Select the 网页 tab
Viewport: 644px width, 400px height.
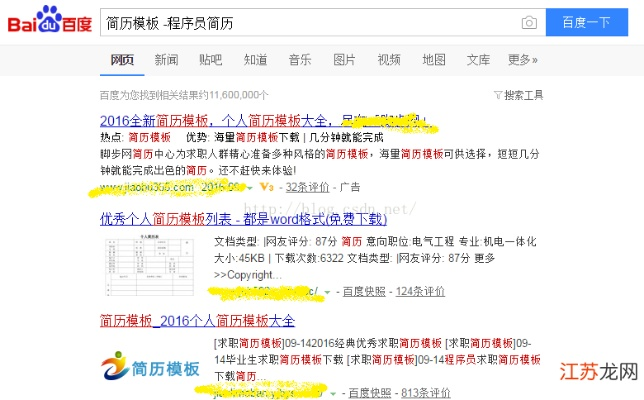[122, 60]
